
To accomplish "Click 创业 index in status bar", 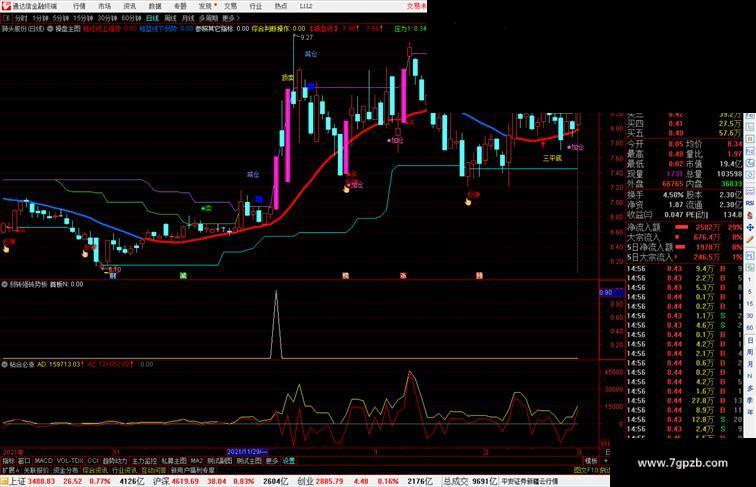I will (305, 481).
